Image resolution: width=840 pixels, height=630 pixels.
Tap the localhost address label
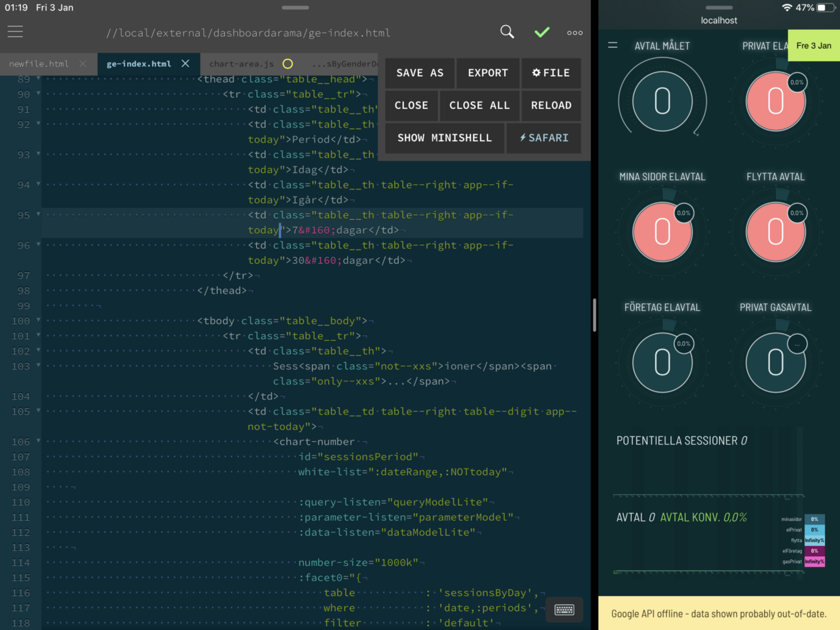(719, 20)
